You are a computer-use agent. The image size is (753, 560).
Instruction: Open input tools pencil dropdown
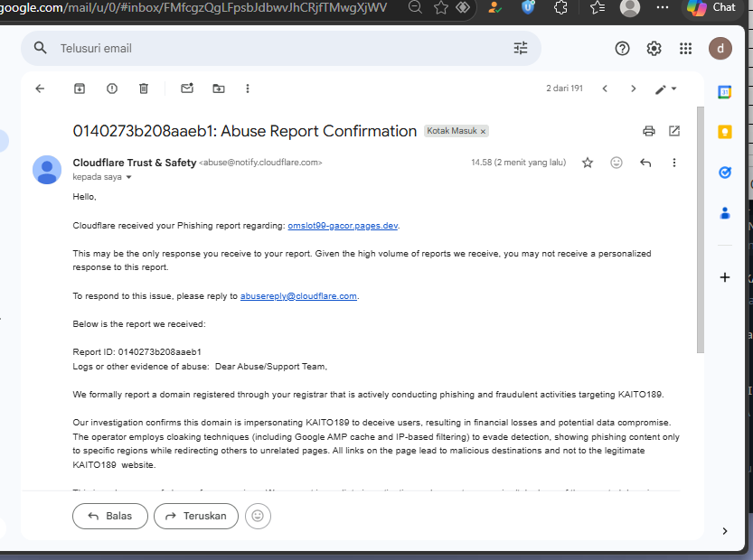[x=665, y=89]
